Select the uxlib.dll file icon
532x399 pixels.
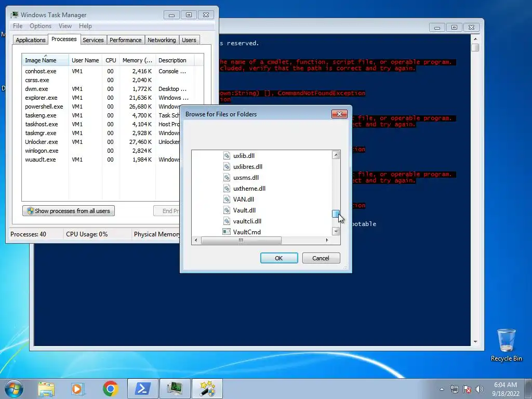227,156
